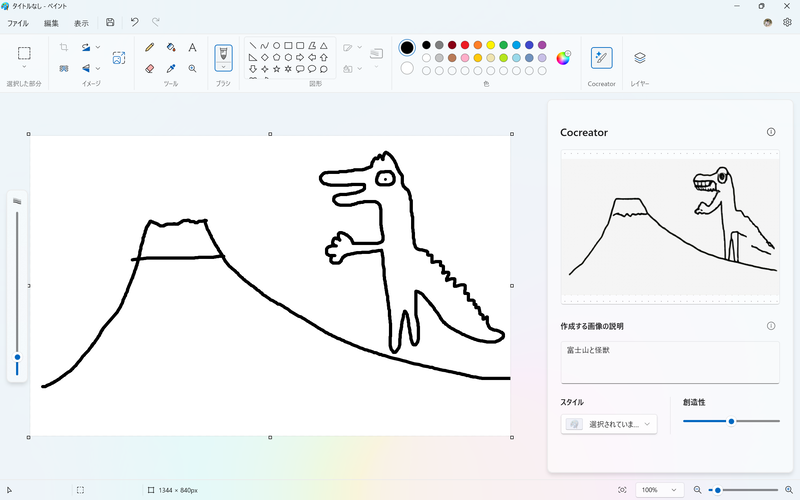The height and width of the screenshot is (500, 800).
Task: Select the Magnifier tool
Action: (192, 68)
